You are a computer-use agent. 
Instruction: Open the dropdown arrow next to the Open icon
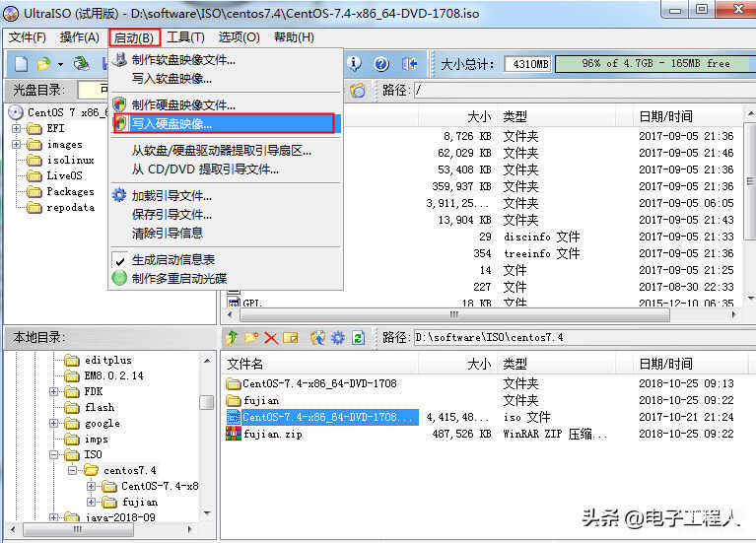pos(60,64)
